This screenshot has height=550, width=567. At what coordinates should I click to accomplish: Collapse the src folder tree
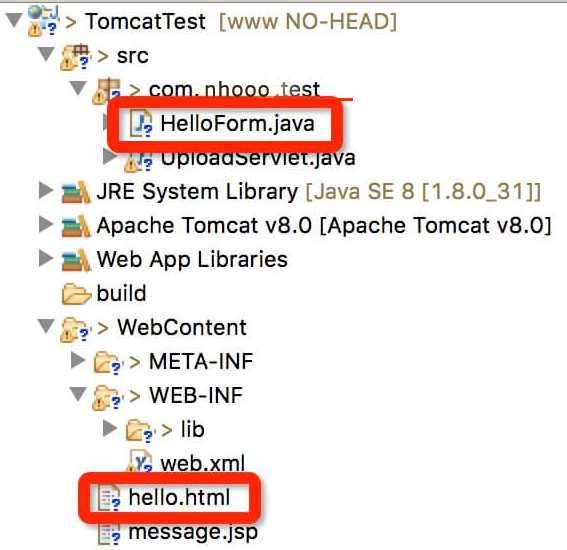click(46, 54)
